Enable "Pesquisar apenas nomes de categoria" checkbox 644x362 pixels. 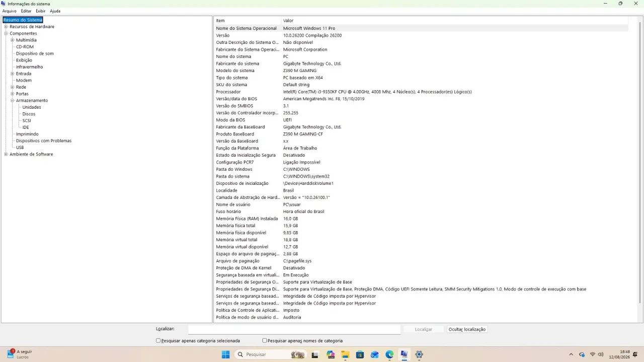tap(265, 340)
